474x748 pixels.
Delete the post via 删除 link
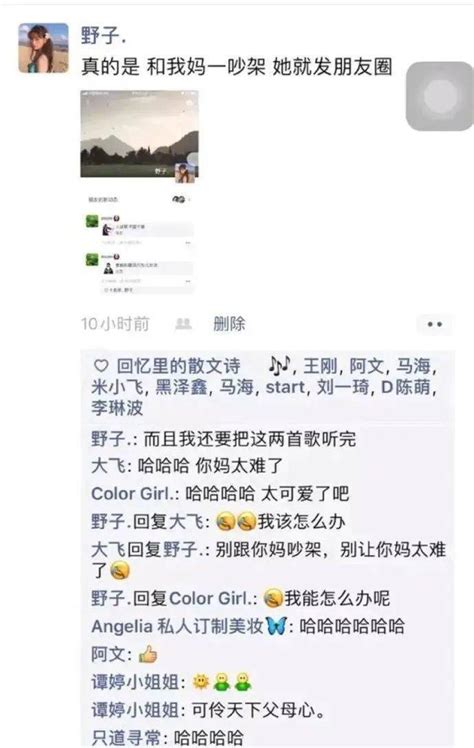229,324
